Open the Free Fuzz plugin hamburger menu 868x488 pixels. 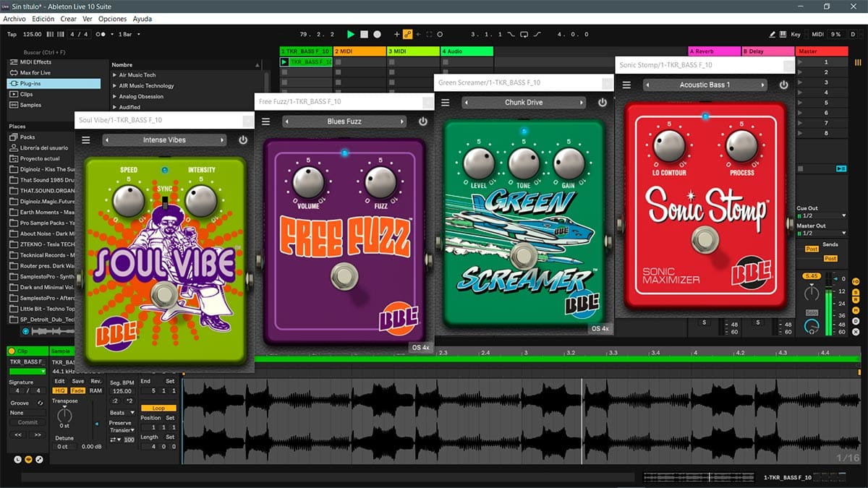[265, 121]
